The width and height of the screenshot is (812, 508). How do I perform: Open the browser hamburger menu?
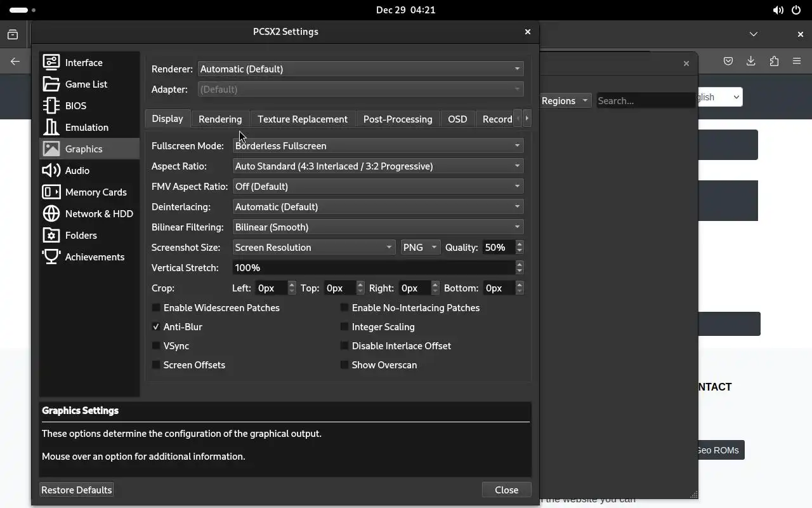(797, 61)
